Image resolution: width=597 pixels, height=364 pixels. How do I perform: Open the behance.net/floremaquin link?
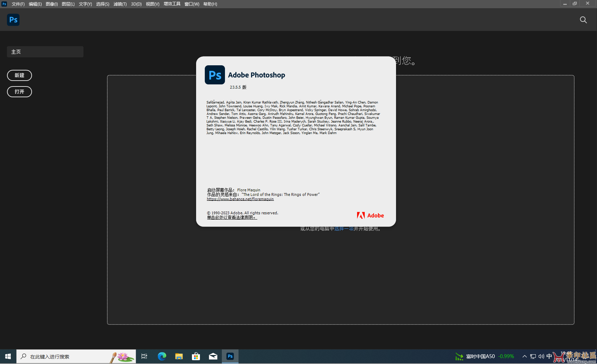(x=240, y=199)
